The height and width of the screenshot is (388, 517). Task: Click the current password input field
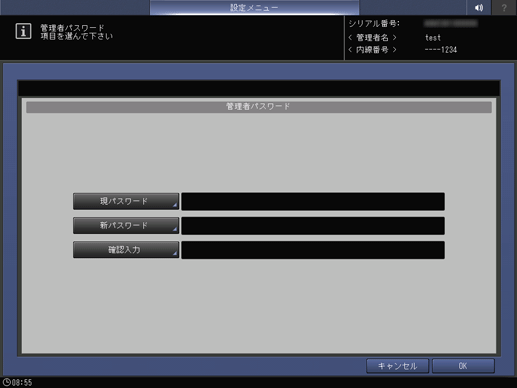313,201
